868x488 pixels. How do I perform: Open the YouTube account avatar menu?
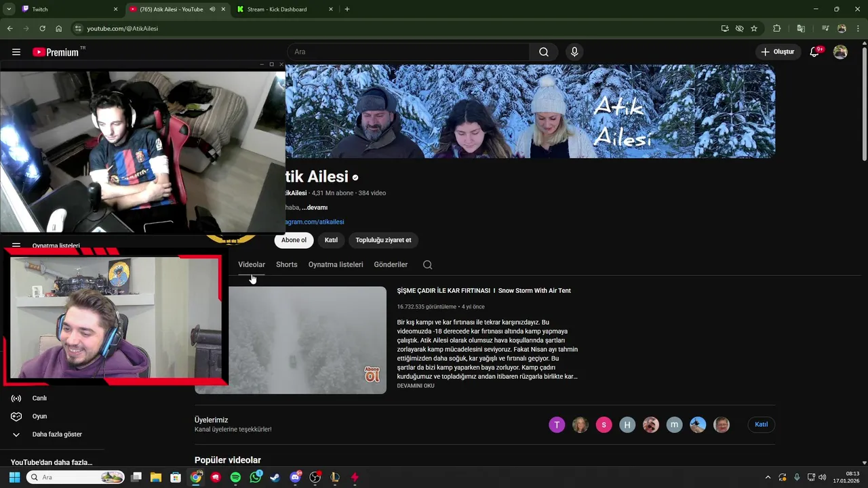[840, 52]
